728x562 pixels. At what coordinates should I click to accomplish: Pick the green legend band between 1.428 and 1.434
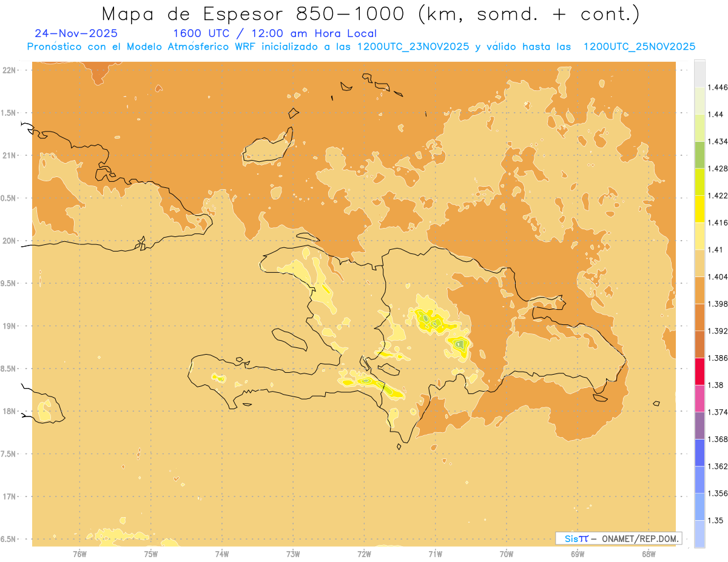pos(699,155)
